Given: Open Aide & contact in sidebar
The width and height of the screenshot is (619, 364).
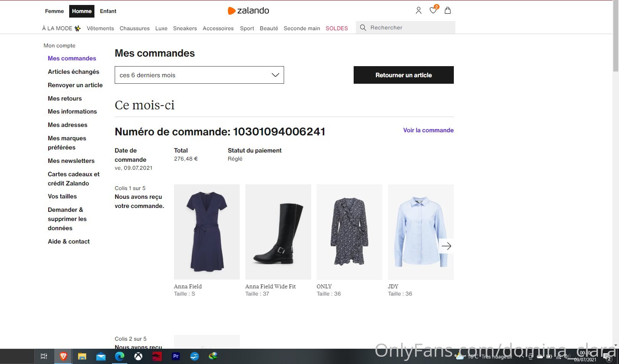Looking at the screenshot, I should (69, 241).
